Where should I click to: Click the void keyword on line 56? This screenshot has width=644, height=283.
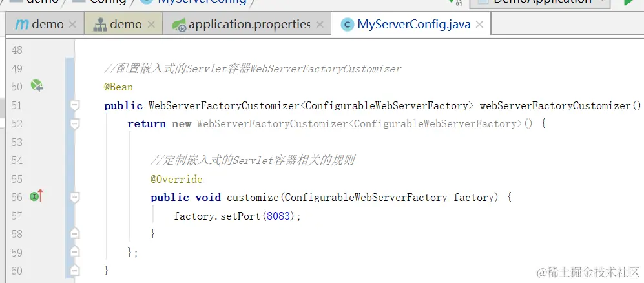(208, 198)
